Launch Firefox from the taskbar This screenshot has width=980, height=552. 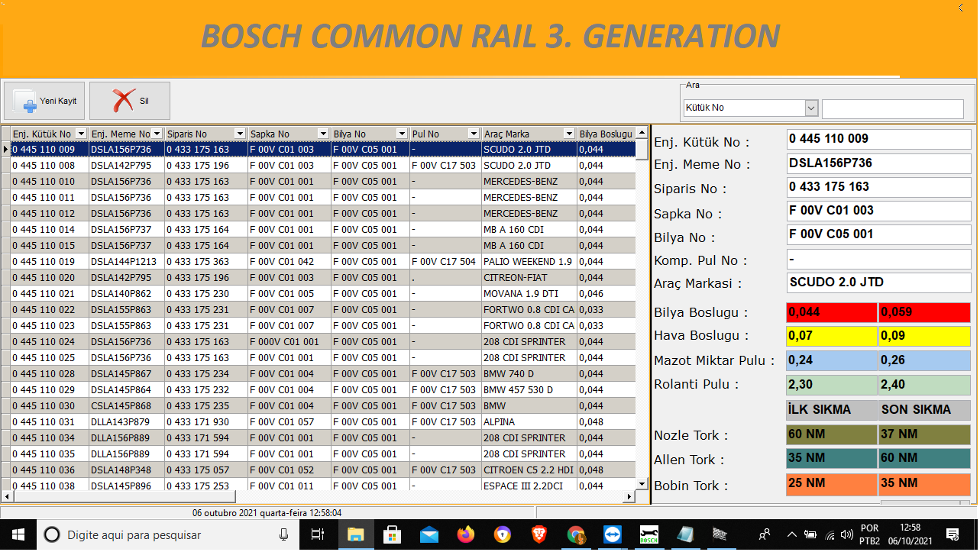pyautogui.click(x=465, y=534)
